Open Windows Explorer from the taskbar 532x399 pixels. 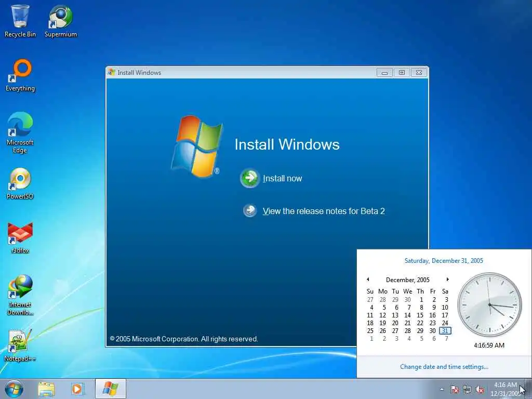46,389
